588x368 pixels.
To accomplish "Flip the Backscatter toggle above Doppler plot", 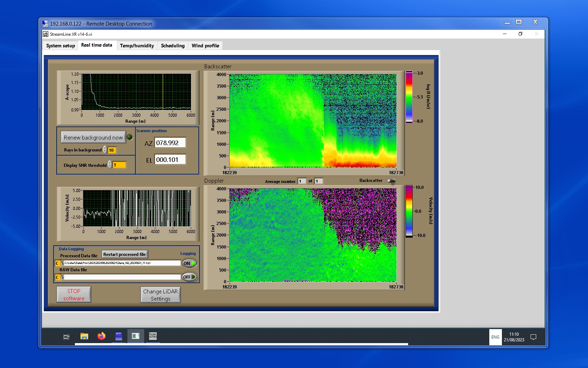I will pyautogui.click(x=392, y=181).
